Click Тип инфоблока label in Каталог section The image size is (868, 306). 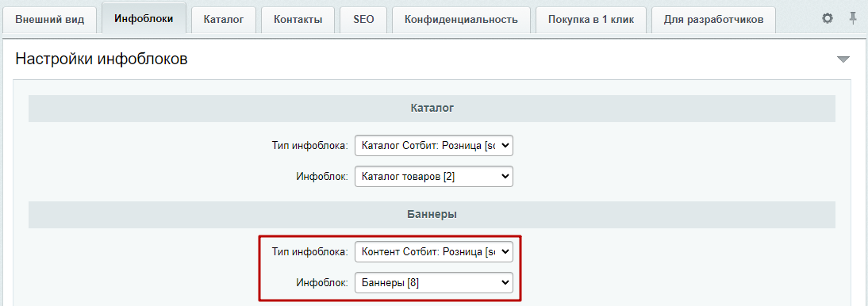pos(310,147)
